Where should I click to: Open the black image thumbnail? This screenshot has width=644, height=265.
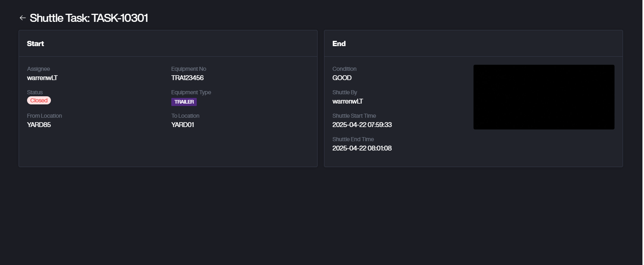click(x=543, y=97)
